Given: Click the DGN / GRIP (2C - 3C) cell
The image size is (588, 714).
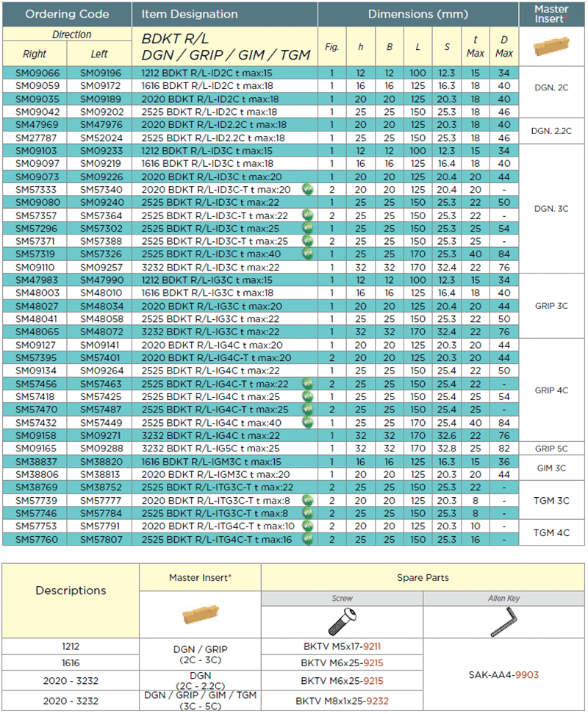Looking at the screenshot, I should (x=200, y=654).
